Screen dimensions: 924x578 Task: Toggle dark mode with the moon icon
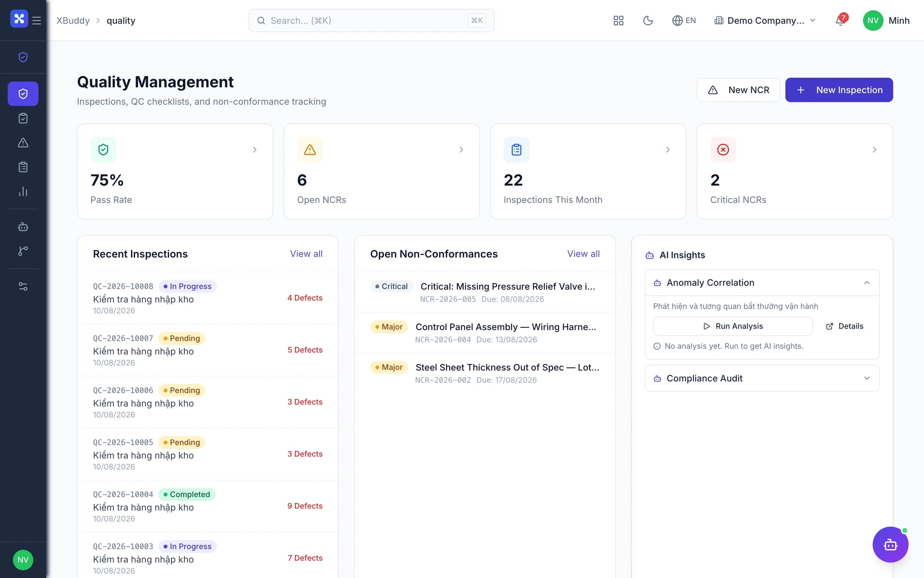(x=648, y=20)
